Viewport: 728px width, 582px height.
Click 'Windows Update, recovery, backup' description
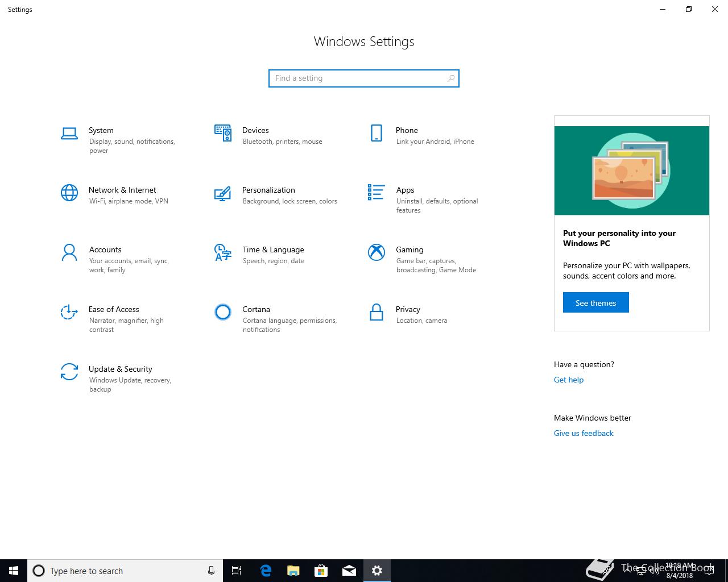pyautogui.click(x=130, y=385)
